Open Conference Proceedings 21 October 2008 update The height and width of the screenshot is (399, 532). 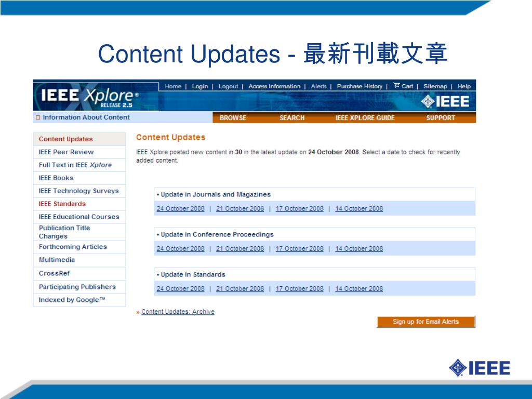point(240,249)
